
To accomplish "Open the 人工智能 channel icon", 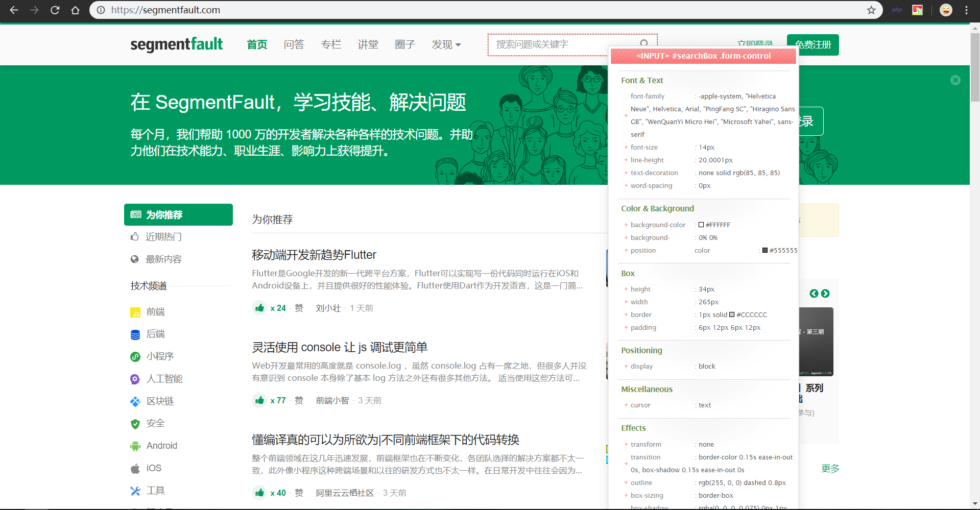I will (135, 379).
